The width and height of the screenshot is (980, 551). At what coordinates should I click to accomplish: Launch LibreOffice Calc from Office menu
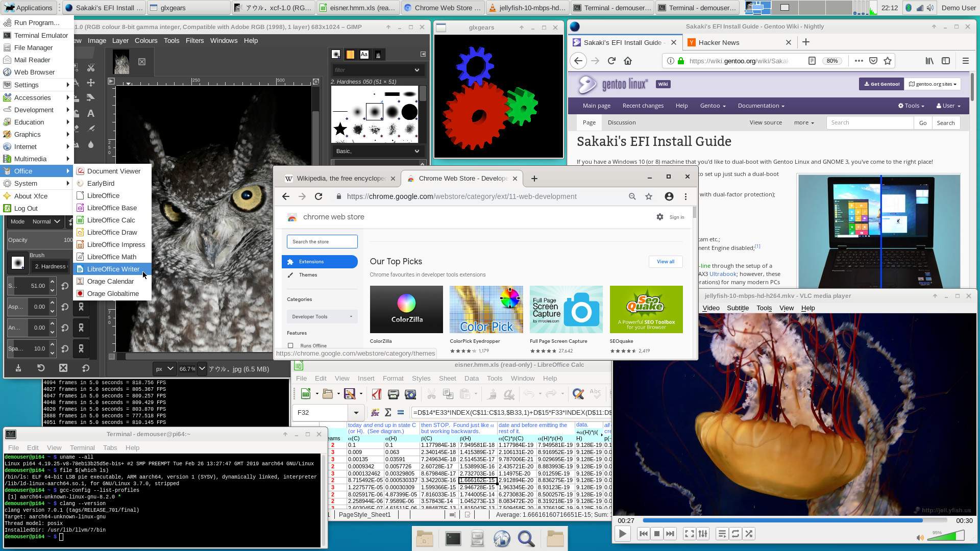[x=111, y=220]
